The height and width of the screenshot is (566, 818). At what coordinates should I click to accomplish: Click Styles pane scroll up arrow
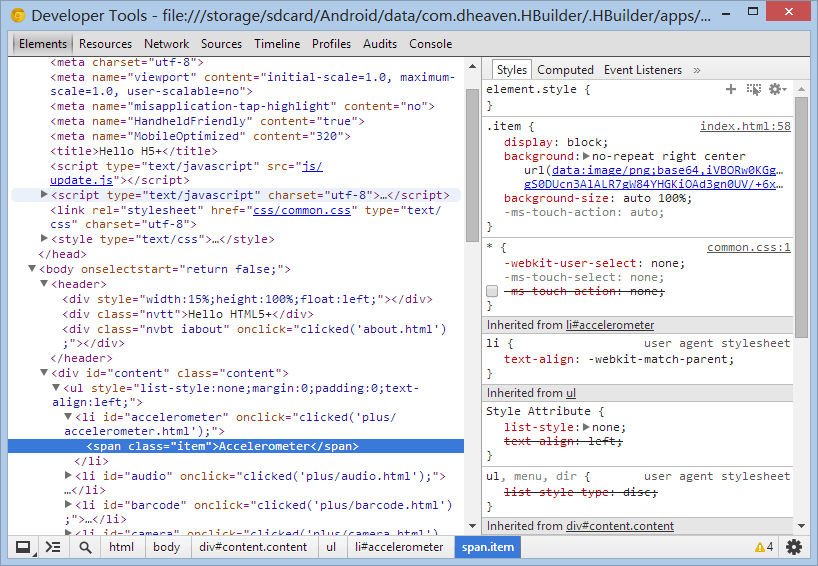click(x=801, y=89)
